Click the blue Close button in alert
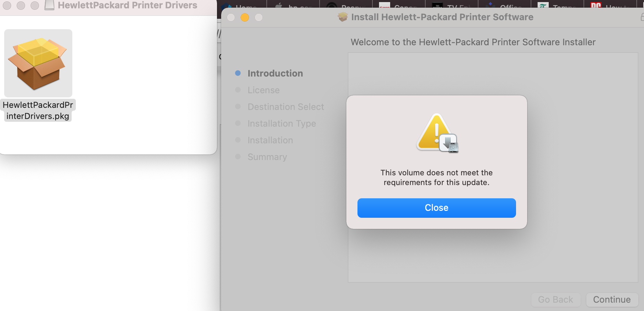The height and width of the screenshot is (311, 644). click(436, 208)
